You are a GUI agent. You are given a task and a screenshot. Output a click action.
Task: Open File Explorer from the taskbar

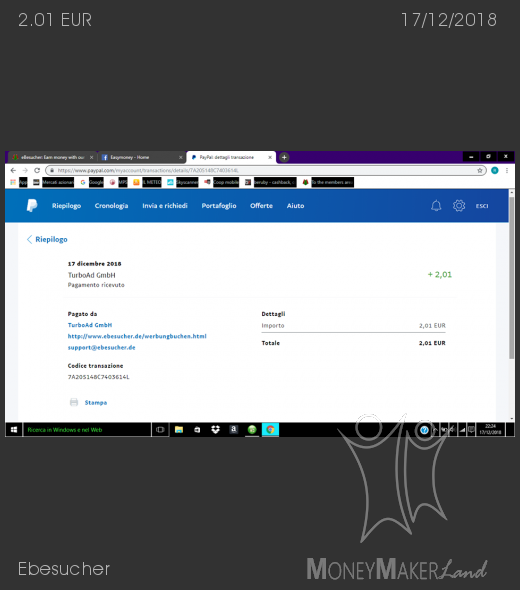click(x=179, y=429)
